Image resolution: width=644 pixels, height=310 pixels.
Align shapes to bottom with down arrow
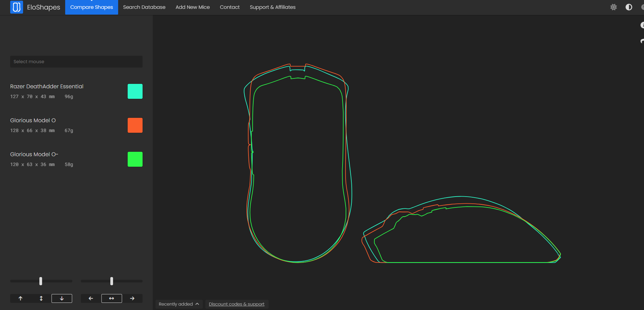[x=62, y=298]
